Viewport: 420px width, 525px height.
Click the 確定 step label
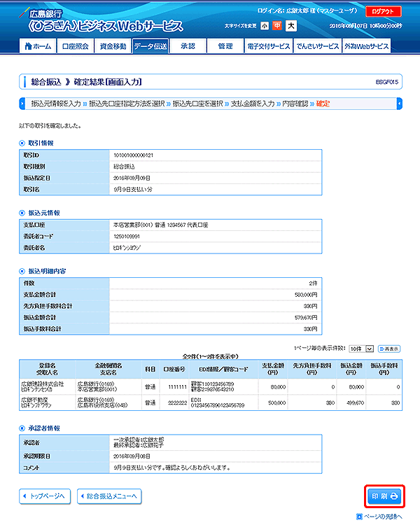pos(323,104)
